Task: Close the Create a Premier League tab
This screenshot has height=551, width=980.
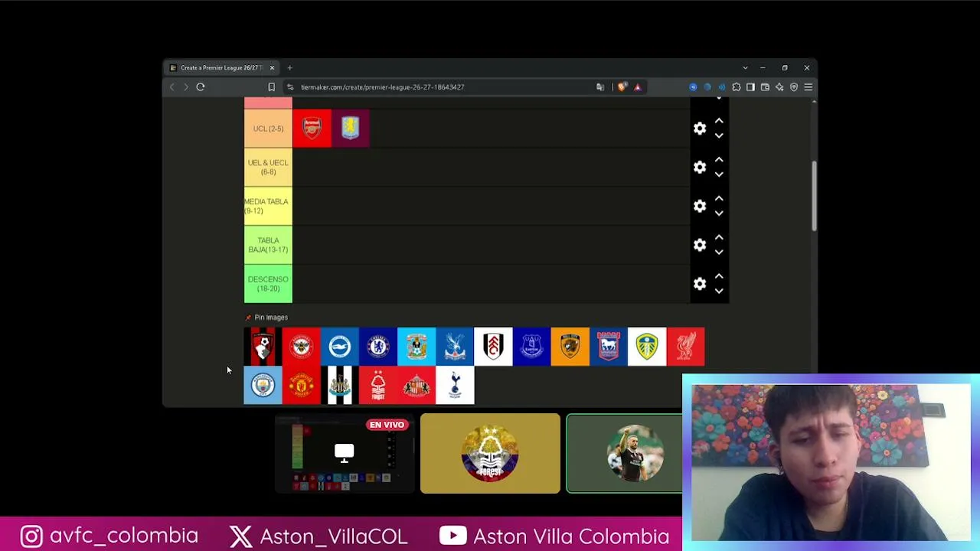Action: (272, 68)
